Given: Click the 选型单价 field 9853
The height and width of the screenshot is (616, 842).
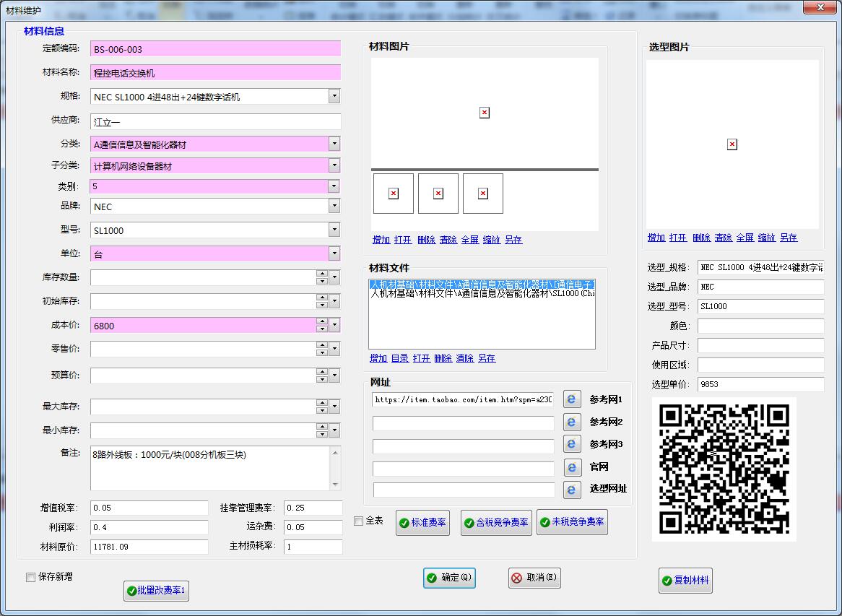Looking at the screenshot, I should pos(760,384).
